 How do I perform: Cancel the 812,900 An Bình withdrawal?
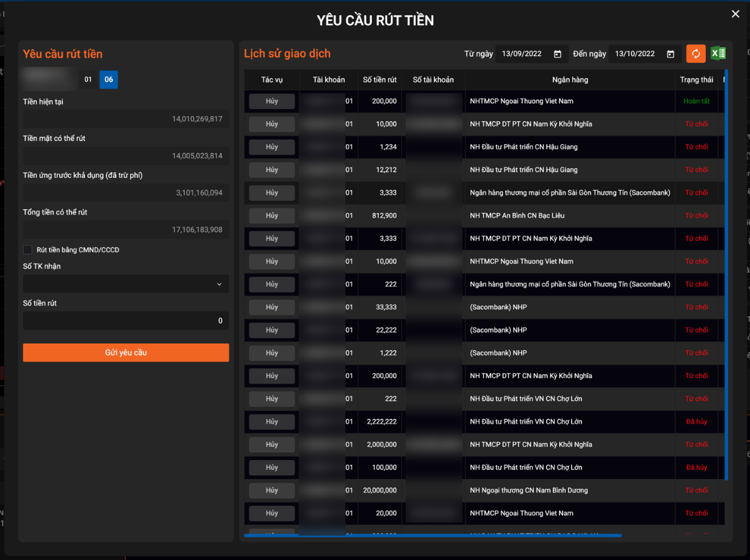click(x=272, y=216)
